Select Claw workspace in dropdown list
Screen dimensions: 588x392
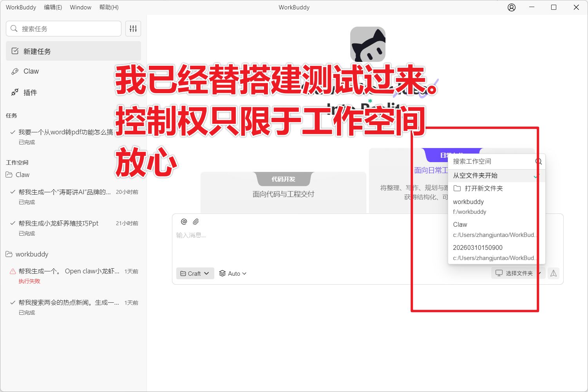[x=496, y=229]
